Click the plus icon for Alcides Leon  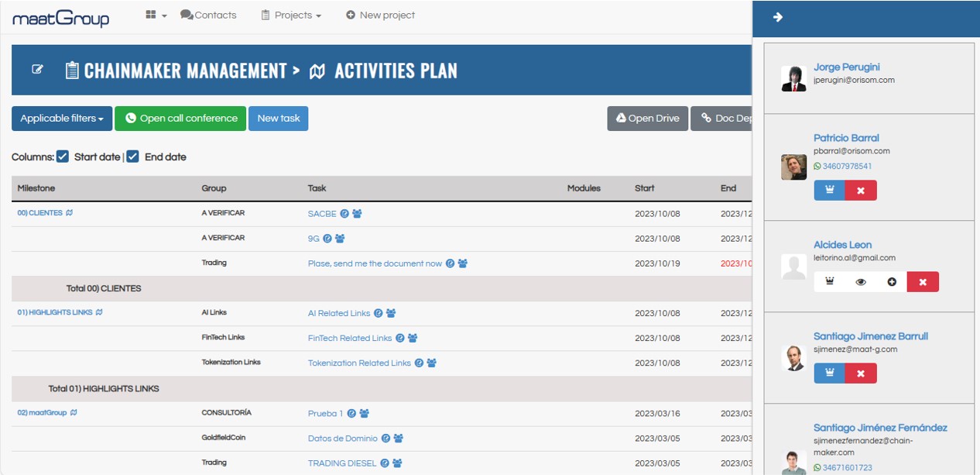(x=892, y=282)
